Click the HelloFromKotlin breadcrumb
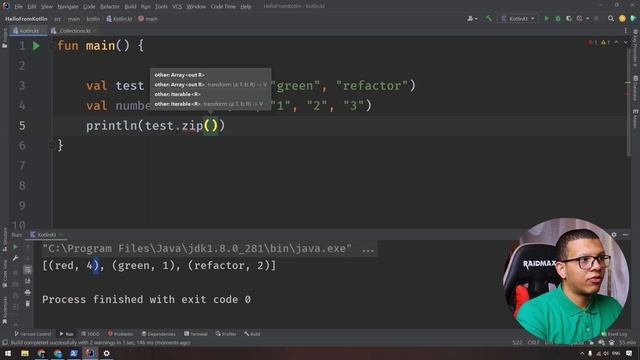The height and width of the screenshot is (360, 640). [26, 19]
